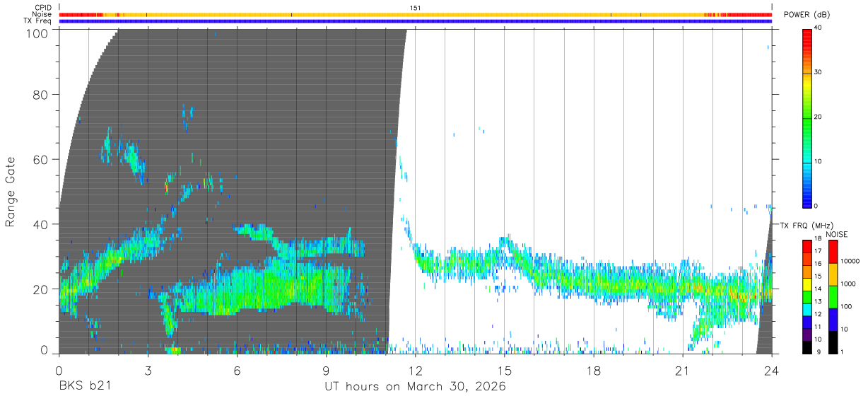The height and width of the screenshot is (401, 868).
Task: Click the TX FRQ (MHz) color scale
Action: point(807,297)
